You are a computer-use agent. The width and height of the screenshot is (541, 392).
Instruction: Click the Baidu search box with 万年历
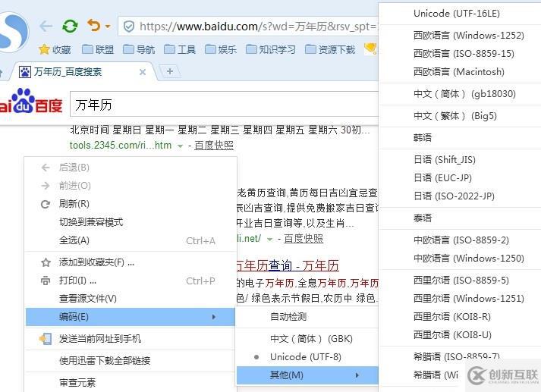pos(225,105)
